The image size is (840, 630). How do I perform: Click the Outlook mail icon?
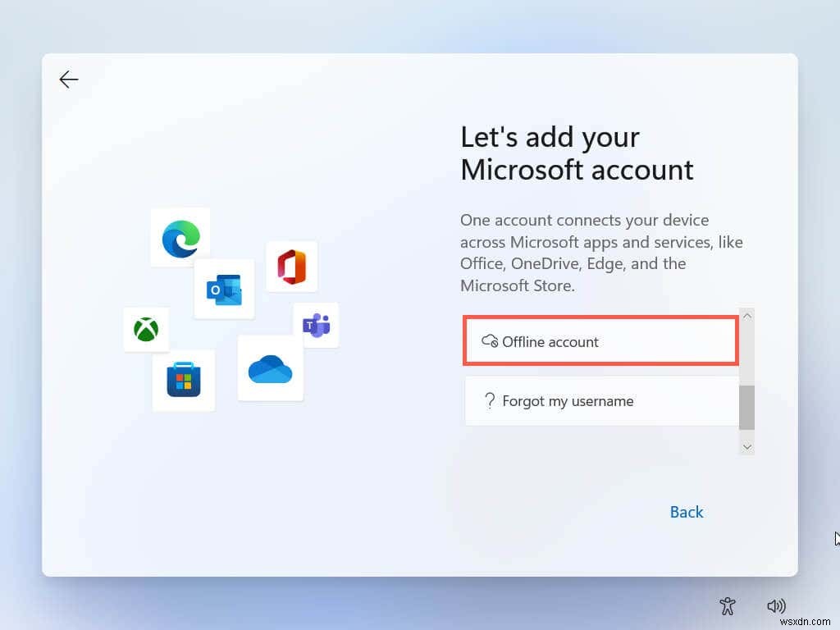(x=224, y=289)
